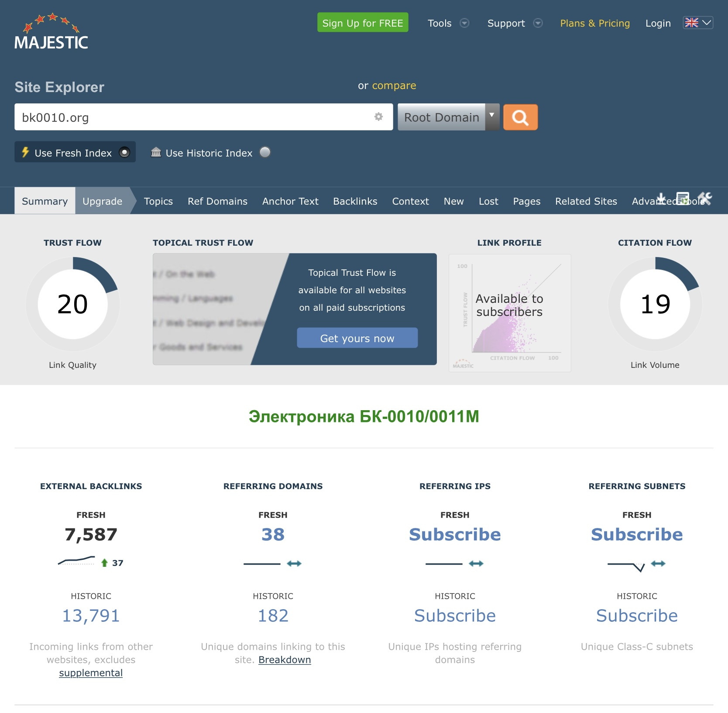Switch to the Upgrade tab
Viewport: 728px width, 713px height.
coord(103,201)
